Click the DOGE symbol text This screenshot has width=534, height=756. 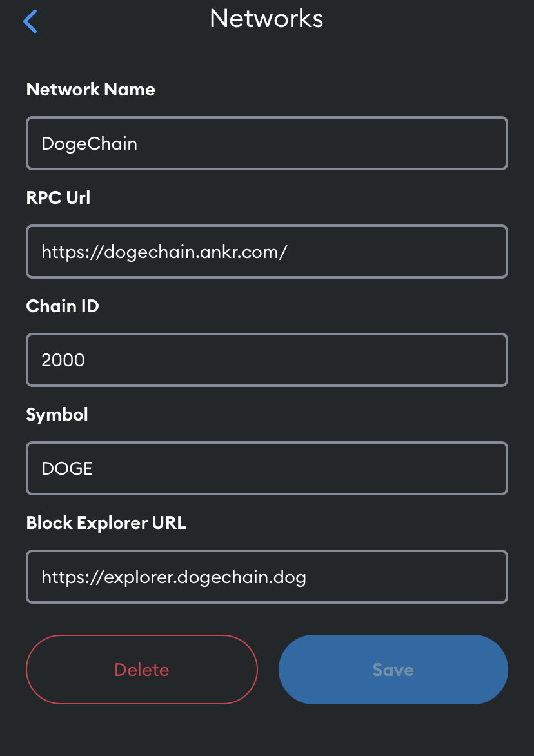click(67, 469)
